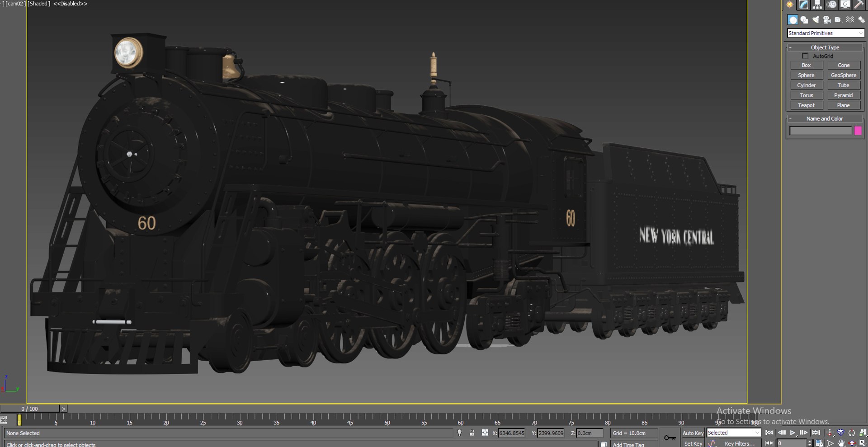Image resolution: width=868 pixels, height=447 pixels.
Task: Play the animation
Action: click(793, 433)
